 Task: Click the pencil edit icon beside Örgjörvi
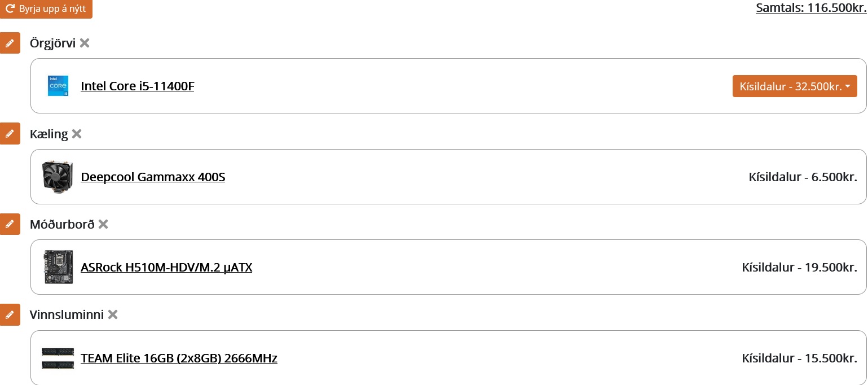10,43
